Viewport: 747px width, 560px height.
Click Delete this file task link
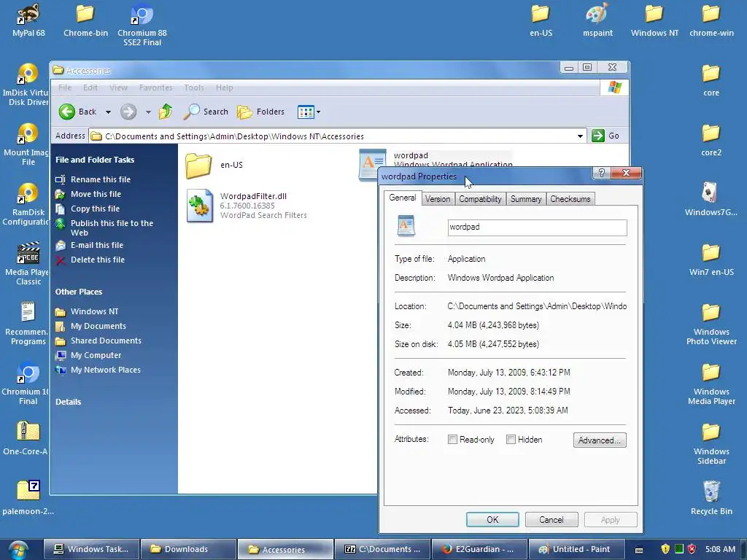(98, 260)
